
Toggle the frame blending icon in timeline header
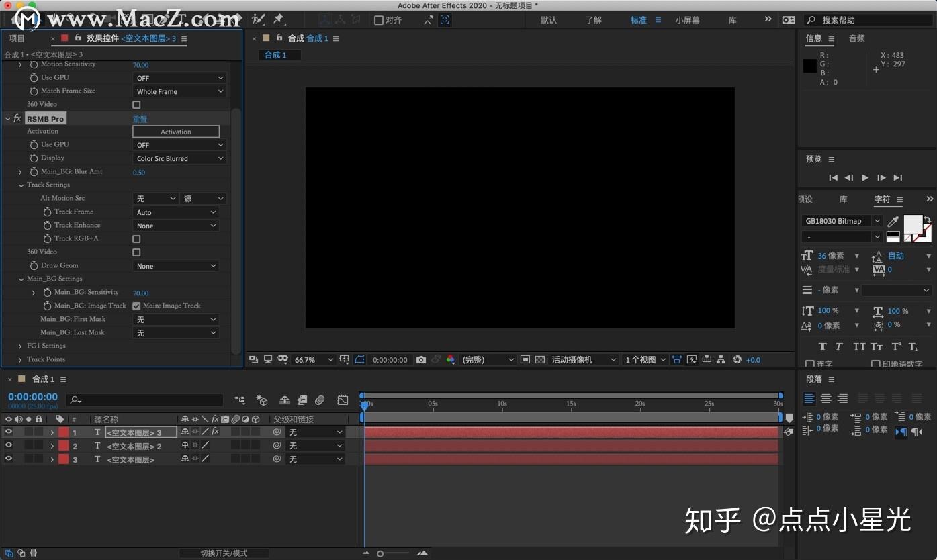(302, 400)
